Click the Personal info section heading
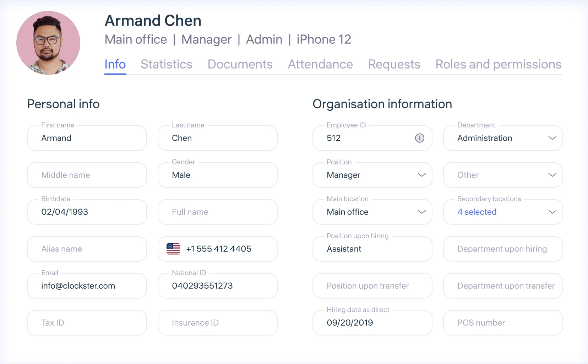The height and width of the screenshot is (364, 588). 64,104
